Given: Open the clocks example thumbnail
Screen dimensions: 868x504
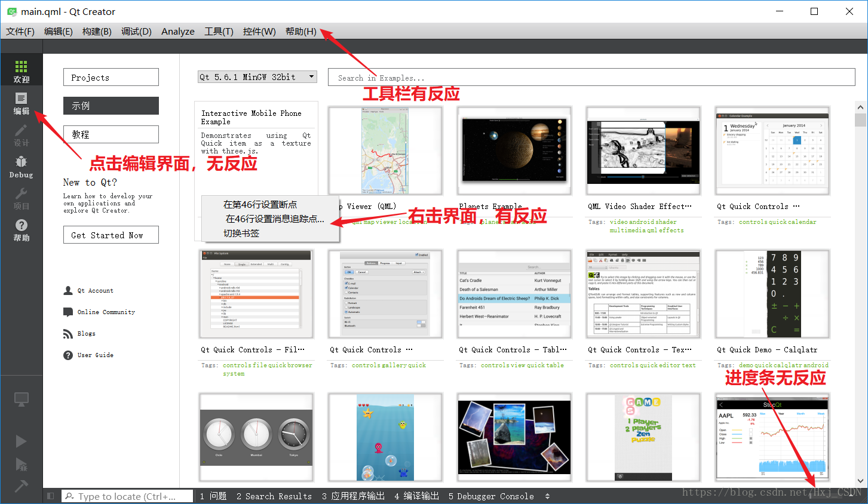Looking at the screenshot, I should click(256, 437).
